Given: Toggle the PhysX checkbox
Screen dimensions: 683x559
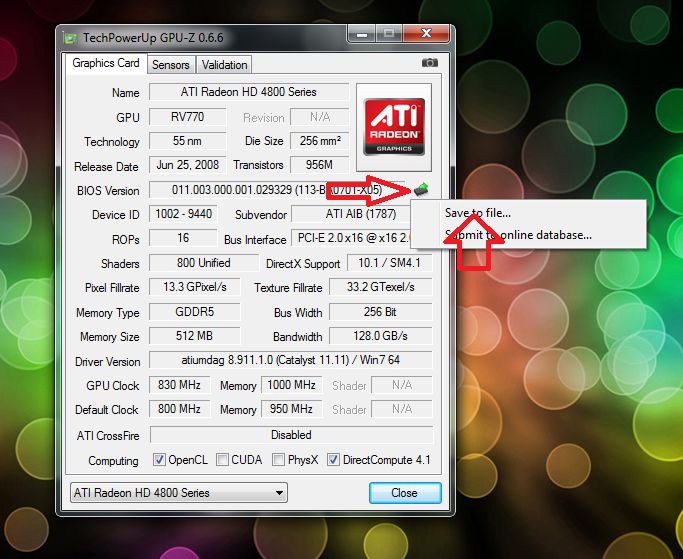Looking at the screenshot, I should (278, 460).
